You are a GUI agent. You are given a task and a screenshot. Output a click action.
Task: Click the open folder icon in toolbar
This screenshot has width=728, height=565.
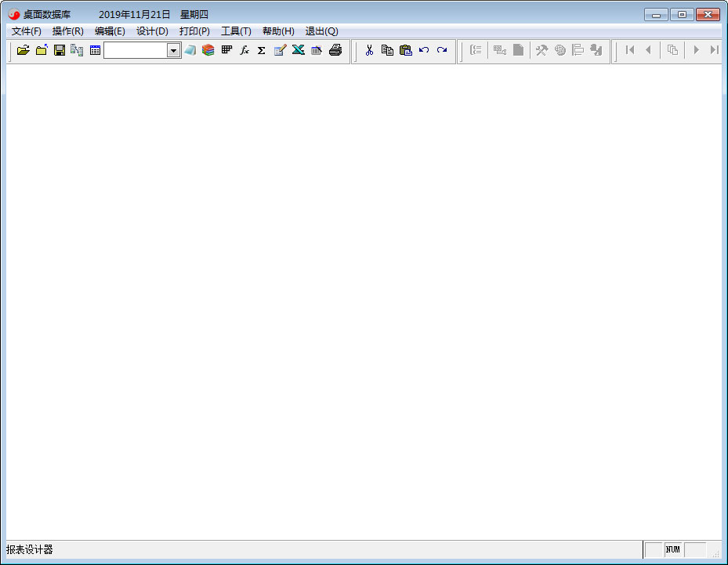24,50
